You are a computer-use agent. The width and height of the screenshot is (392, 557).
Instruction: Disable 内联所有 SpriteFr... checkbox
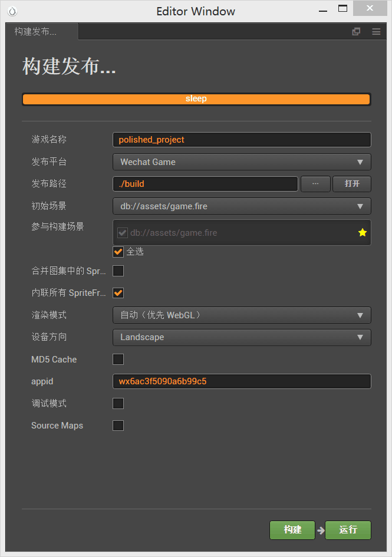point(118,293)
